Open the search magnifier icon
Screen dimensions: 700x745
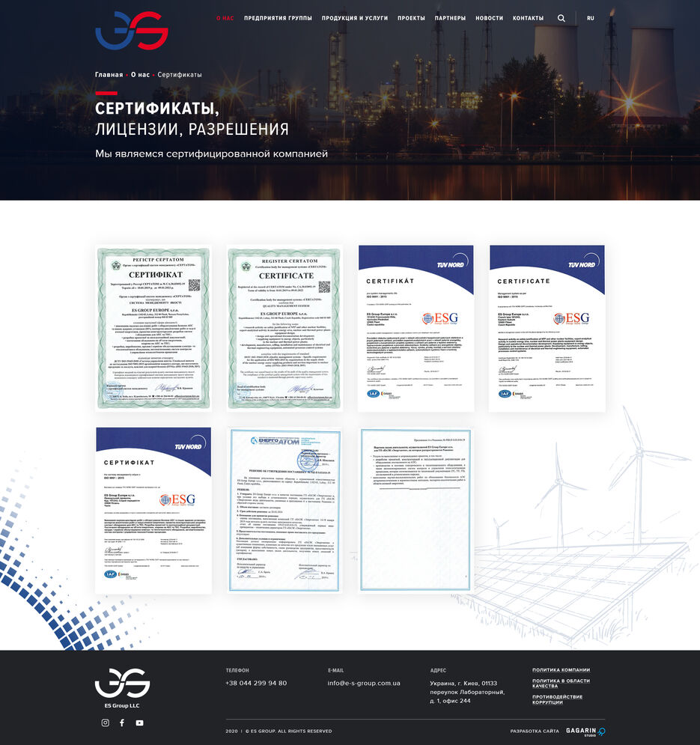click(561, 18)
